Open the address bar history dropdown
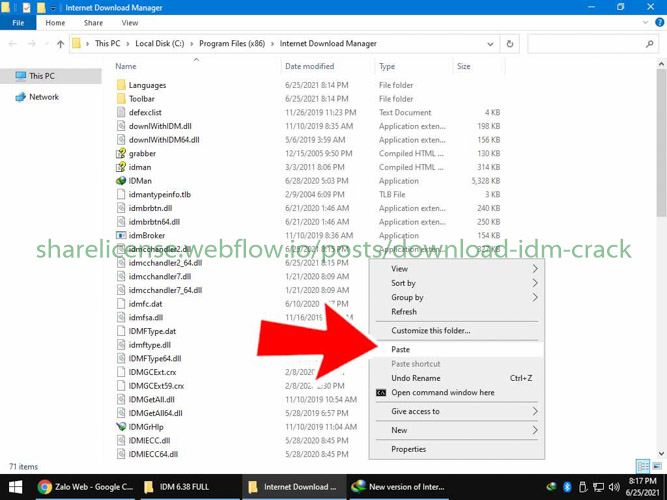The height and width of the screenshot is (500, 667). point(490,44)
